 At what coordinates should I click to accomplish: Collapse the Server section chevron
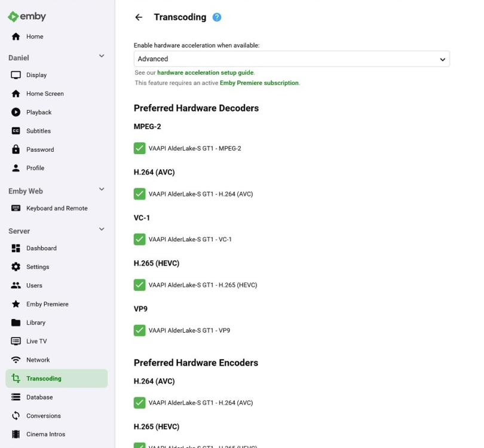point(102,229)
